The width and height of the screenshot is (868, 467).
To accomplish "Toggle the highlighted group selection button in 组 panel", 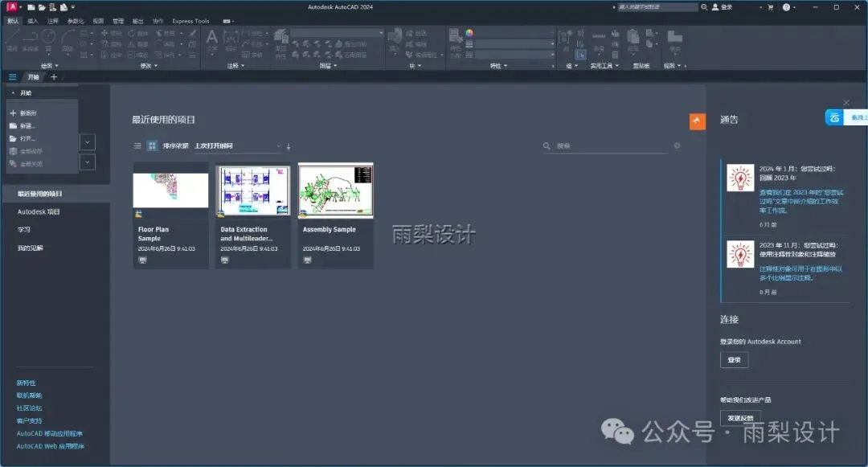I will click(x=580, y=54).
